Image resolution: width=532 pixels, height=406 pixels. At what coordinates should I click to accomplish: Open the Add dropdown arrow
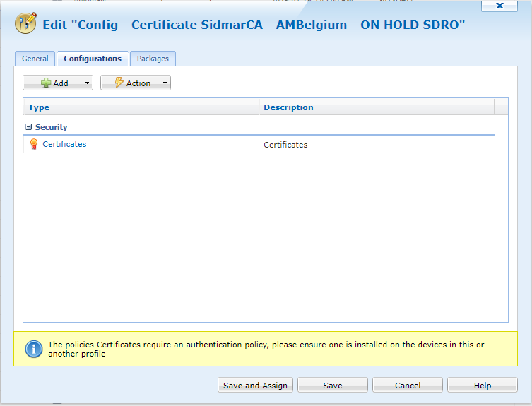tap(88, 83)
